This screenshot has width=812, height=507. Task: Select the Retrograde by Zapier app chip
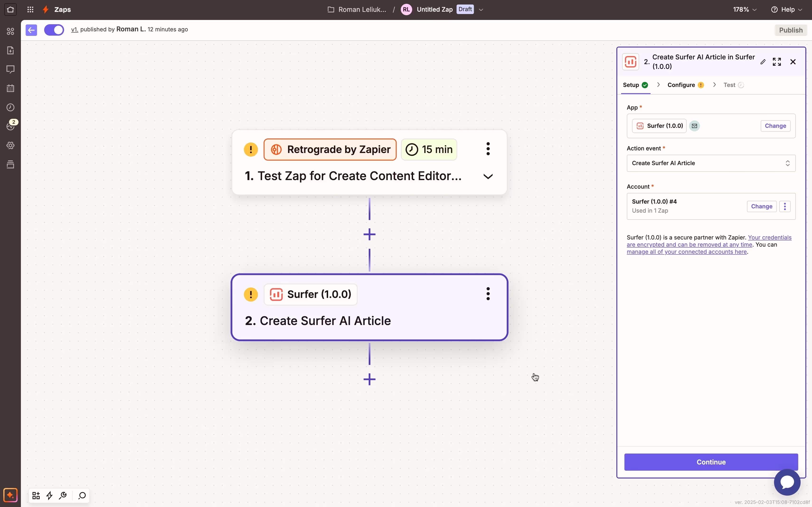coord(330,149)
